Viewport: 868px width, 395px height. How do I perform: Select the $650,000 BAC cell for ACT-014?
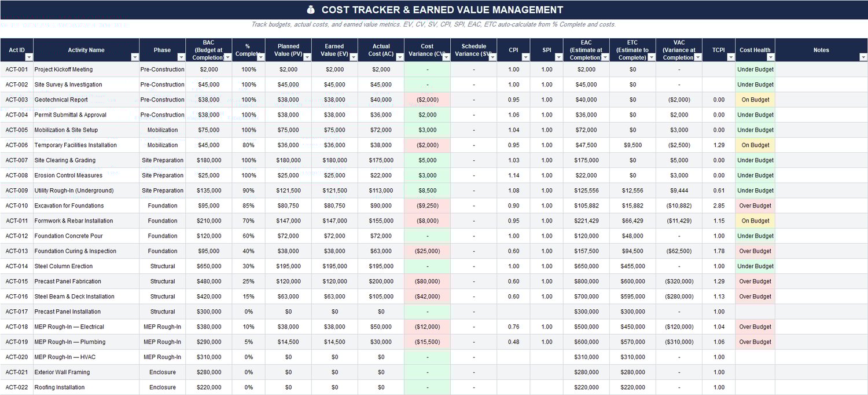click(209, 266)
